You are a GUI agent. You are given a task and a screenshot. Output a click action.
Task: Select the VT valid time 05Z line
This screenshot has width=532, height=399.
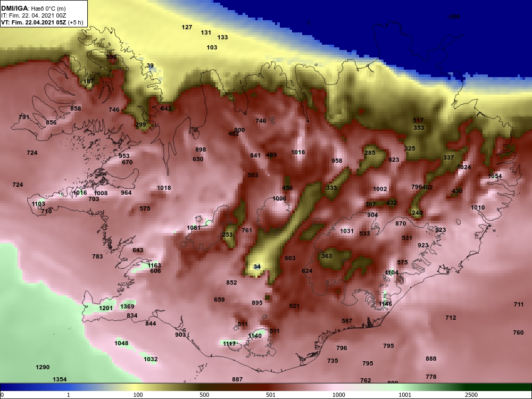click(x=41, y=23)
